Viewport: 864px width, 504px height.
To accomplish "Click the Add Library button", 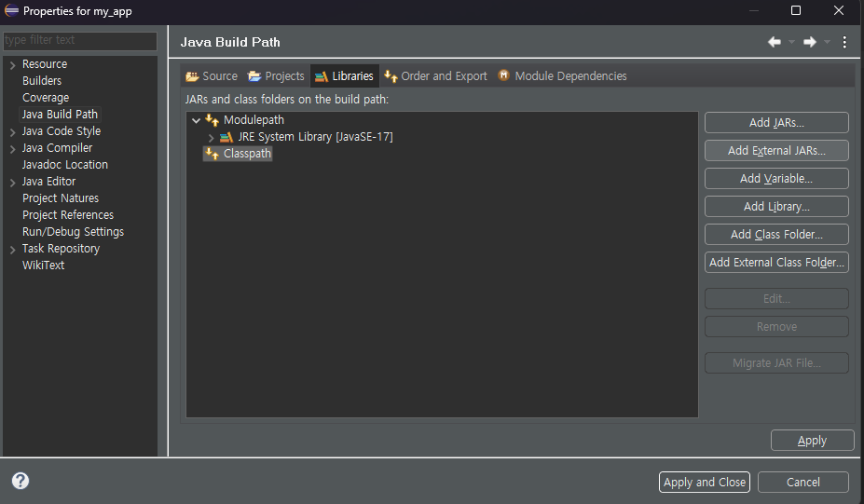I will pyautogui.click(x=776, y=207).
